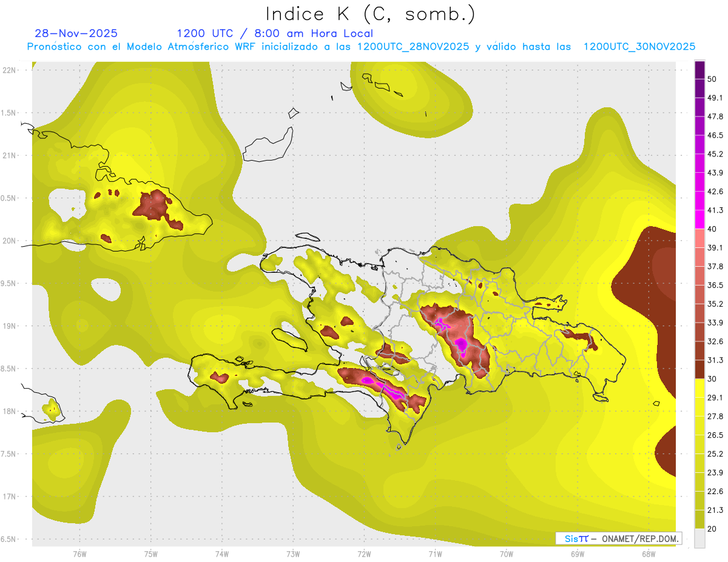The width and height of the screenshot is (728, 562).
Task: Click the "72W" longitude label
Action: [x=364, y=554]
